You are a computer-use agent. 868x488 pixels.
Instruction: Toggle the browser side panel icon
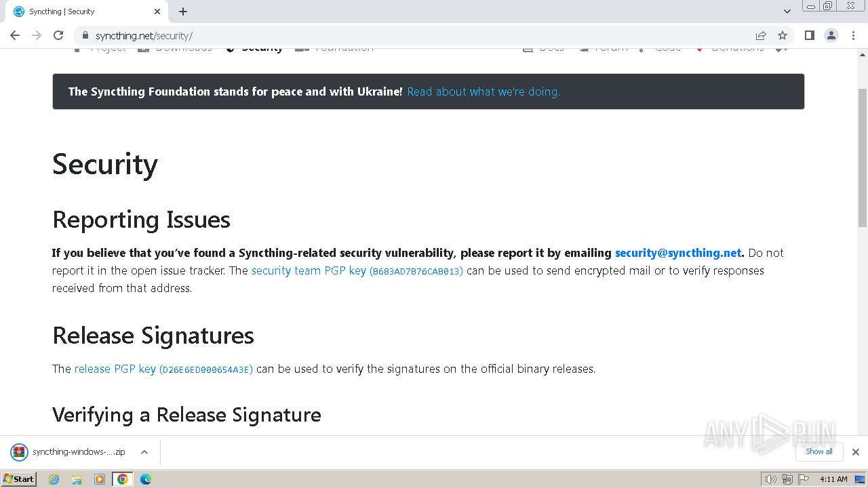click(x=809, y=35)
